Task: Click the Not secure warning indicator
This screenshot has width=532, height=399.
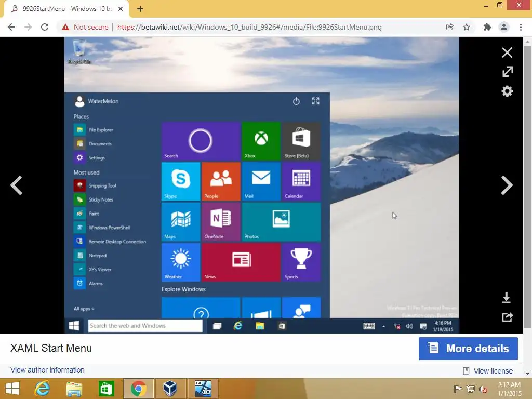Action: [x=85, y=27]
